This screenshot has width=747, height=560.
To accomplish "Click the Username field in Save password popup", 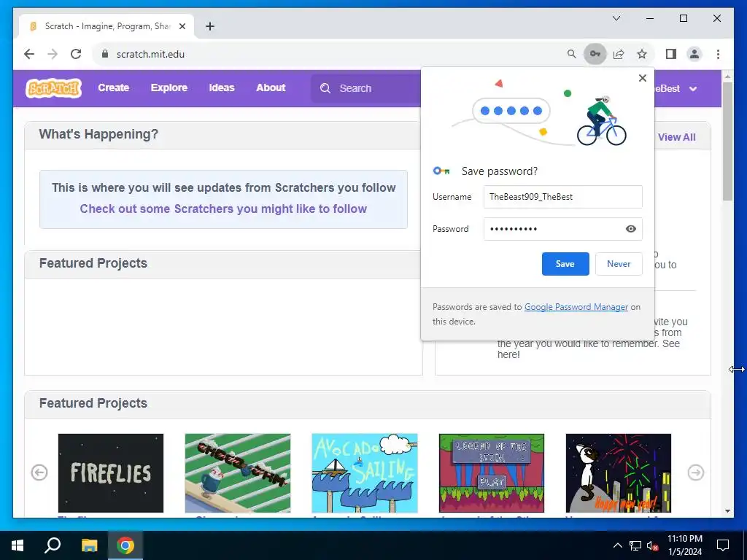I will tap(562, 197).
